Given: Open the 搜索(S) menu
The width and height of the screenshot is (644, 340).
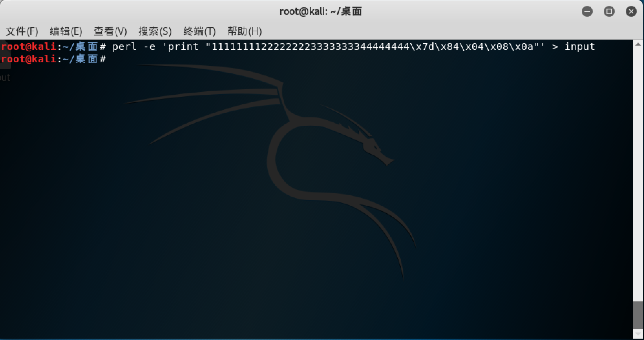Looking at the screenshot, I should click(x=155, y=31).
